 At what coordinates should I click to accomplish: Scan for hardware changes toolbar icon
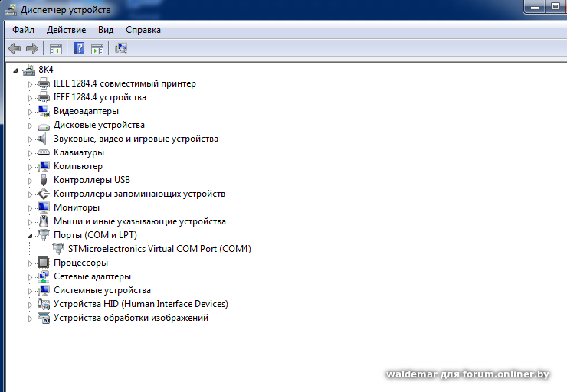121,48
